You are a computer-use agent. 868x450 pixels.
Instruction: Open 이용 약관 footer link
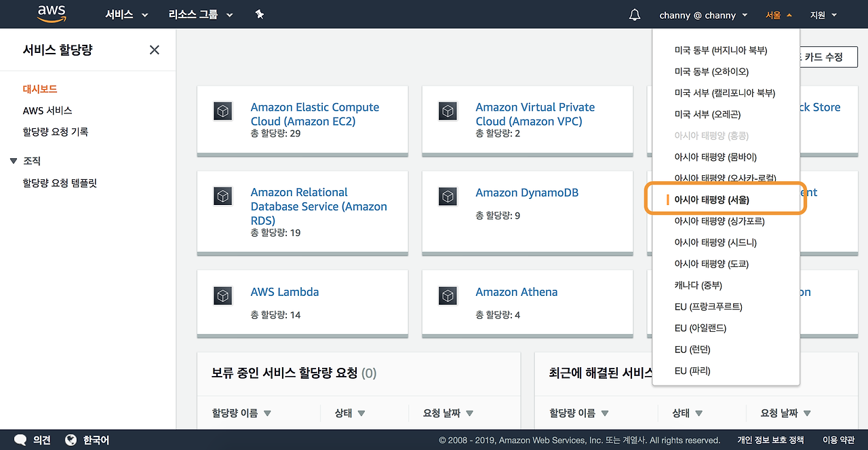point(838,440)
